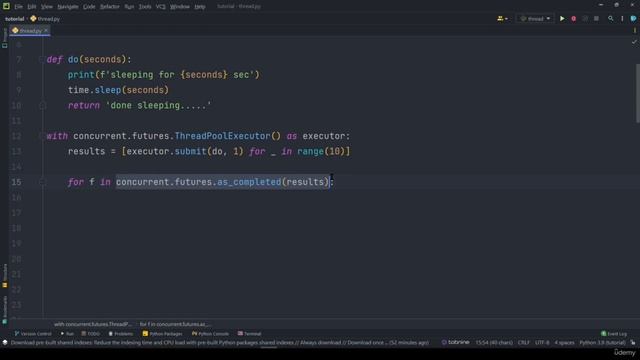This screenshot has width=640, height=360.
Task: Run the thread configuration with play button
Action: pyautogui.click(x=562, y=18)
